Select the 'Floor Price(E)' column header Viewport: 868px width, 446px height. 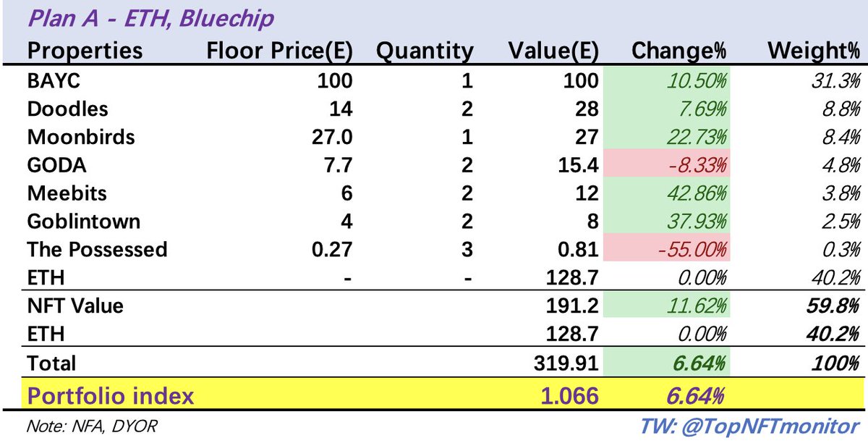click(279, 51)
